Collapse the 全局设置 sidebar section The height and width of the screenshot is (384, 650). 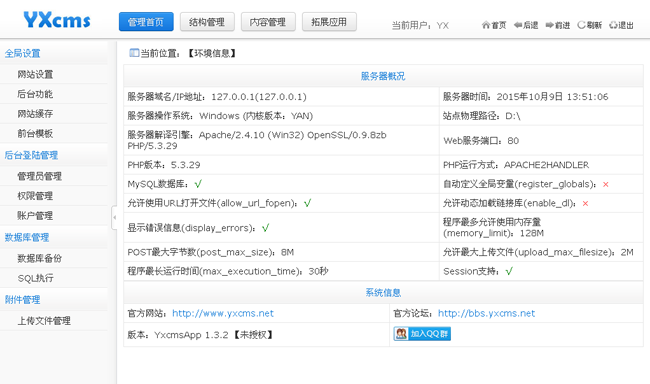pos(22,53)
